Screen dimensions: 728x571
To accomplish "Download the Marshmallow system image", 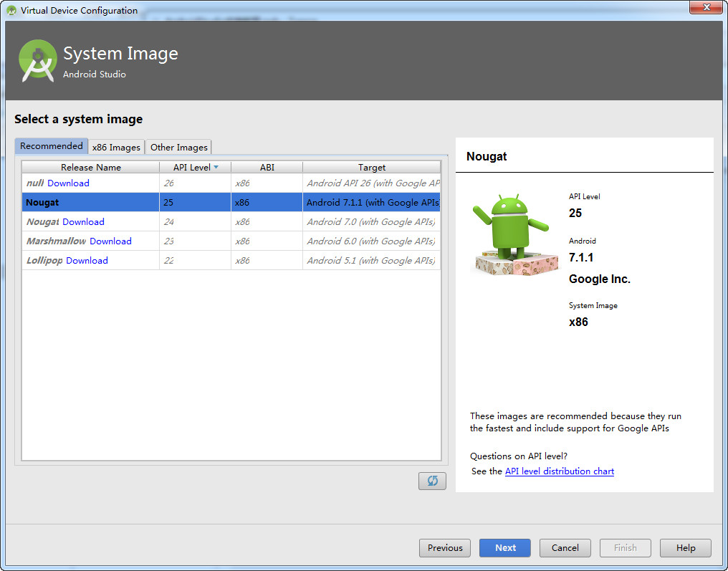I will [x=110, y=241].
